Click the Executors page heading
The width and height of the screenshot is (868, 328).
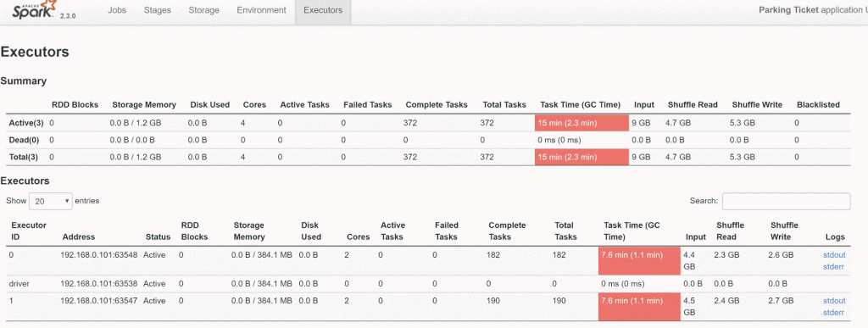point(34,52)
